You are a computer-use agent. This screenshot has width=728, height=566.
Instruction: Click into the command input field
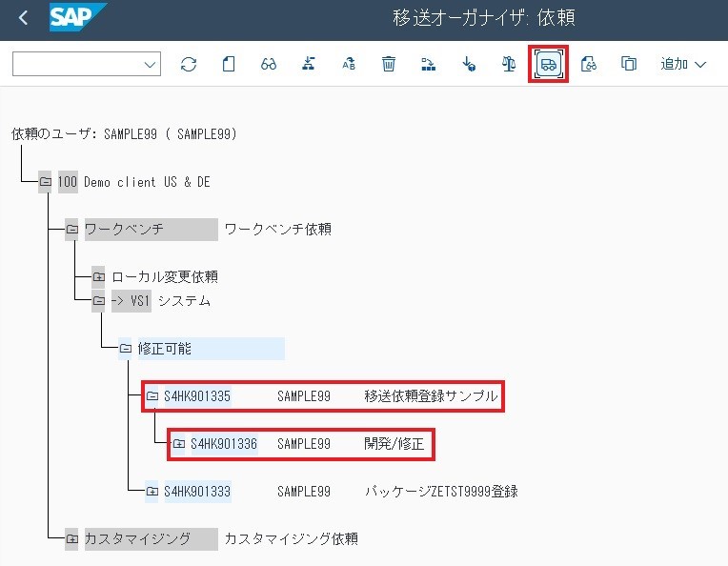pyautogui.click(x=76, y=64)
